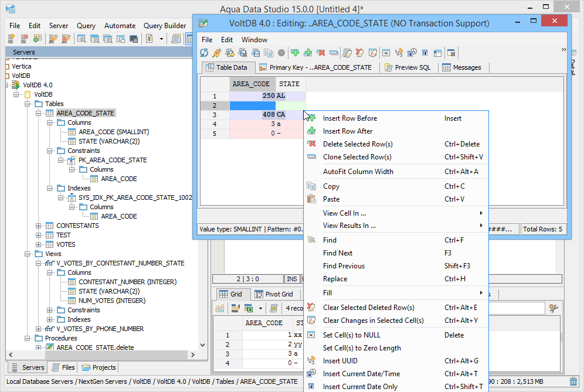Click the chart icon in the results toolbar

click(x=220, y=308)
